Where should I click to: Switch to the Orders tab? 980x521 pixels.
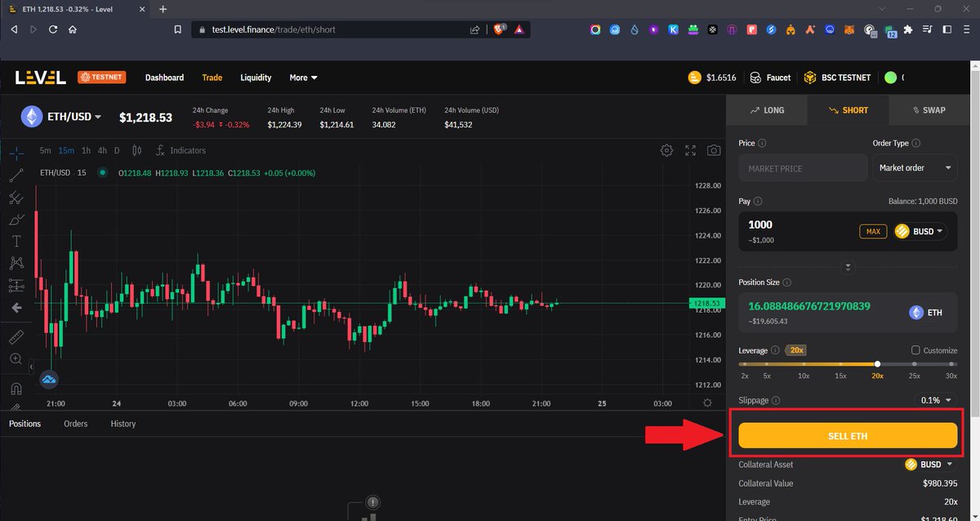pyautogui.click(x=75, y=423)
